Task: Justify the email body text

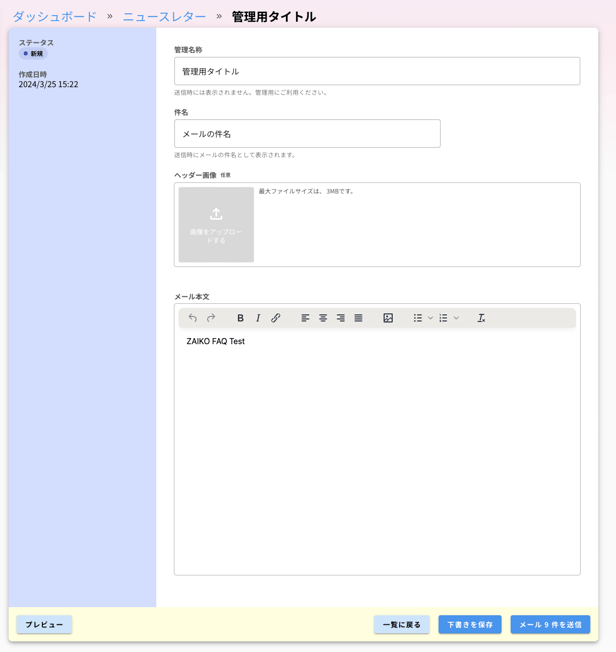Action: pos(358,318)
